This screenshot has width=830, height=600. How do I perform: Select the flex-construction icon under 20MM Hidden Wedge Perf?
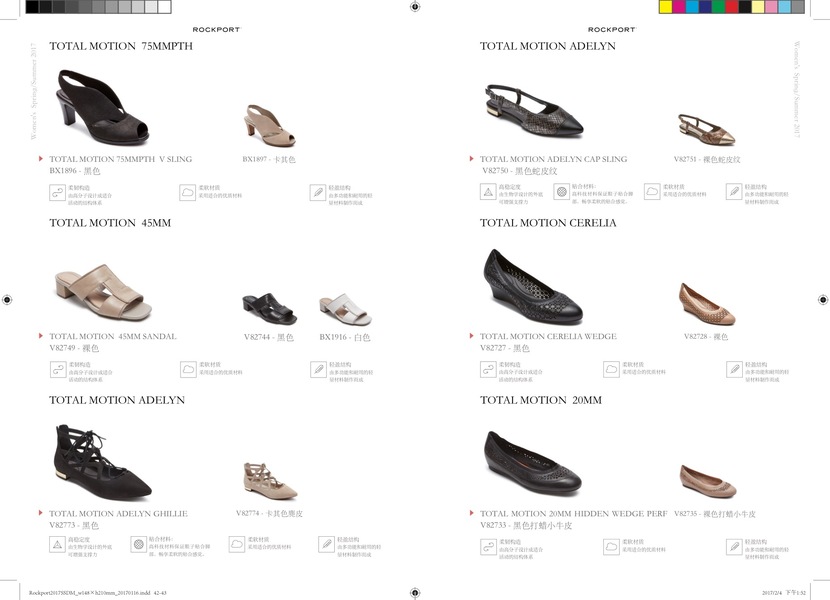click(x=488, y=547)
